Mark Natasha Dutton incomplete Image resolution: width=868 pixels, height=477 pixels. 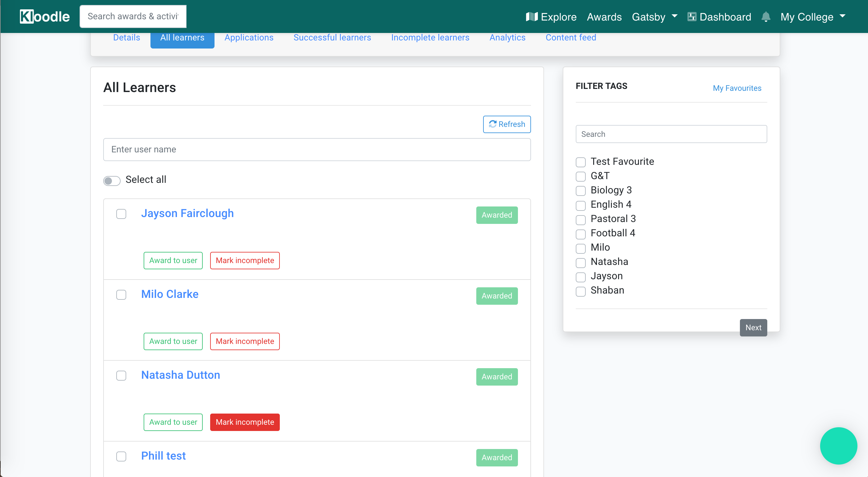click(245, 422)
